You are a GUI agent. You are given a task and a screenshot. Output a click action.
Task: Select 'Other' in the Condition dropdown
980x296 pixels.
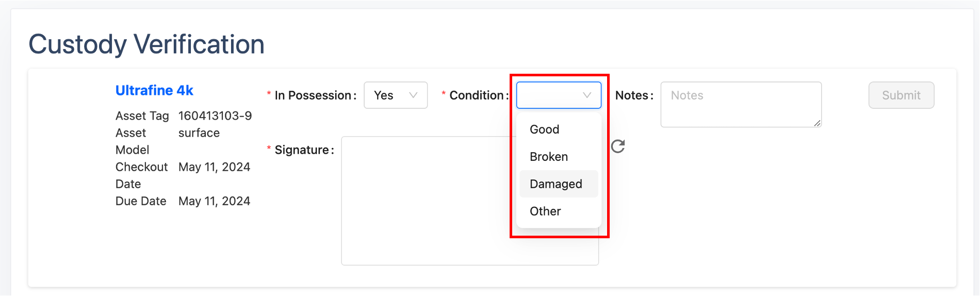545,211
